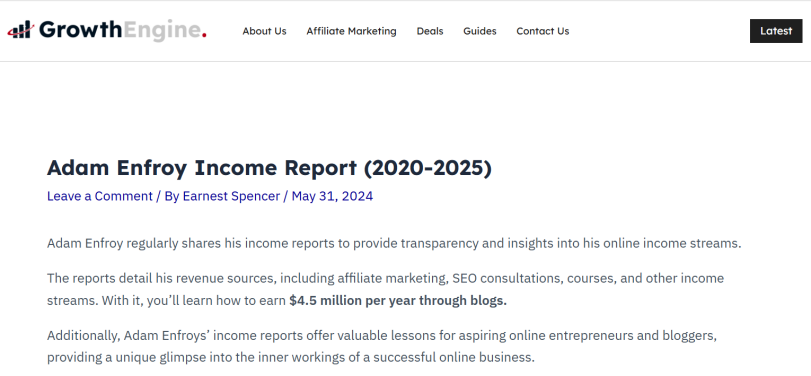Click the paragraph starting with 'Additionally, Adam Enfroys'
Image resolution: width=811 pixels, height=376 pixels.
382,347
